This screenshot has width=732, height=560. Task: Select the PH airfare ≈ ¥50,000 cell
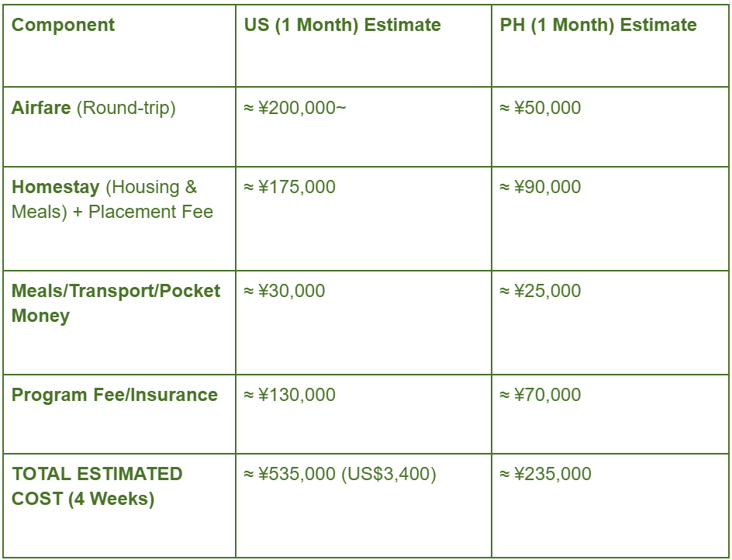540,108
